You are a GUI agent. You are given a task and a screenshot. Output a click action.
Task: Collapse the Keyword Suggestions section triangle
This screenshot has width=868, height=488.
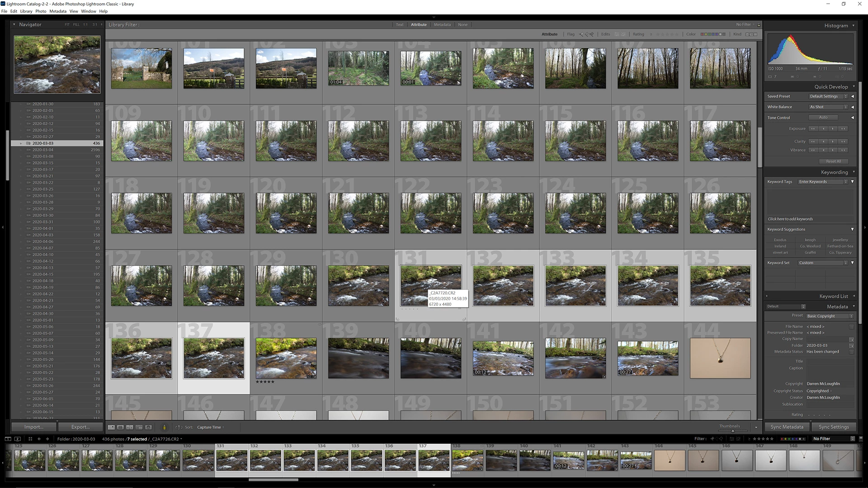point(852,230)
